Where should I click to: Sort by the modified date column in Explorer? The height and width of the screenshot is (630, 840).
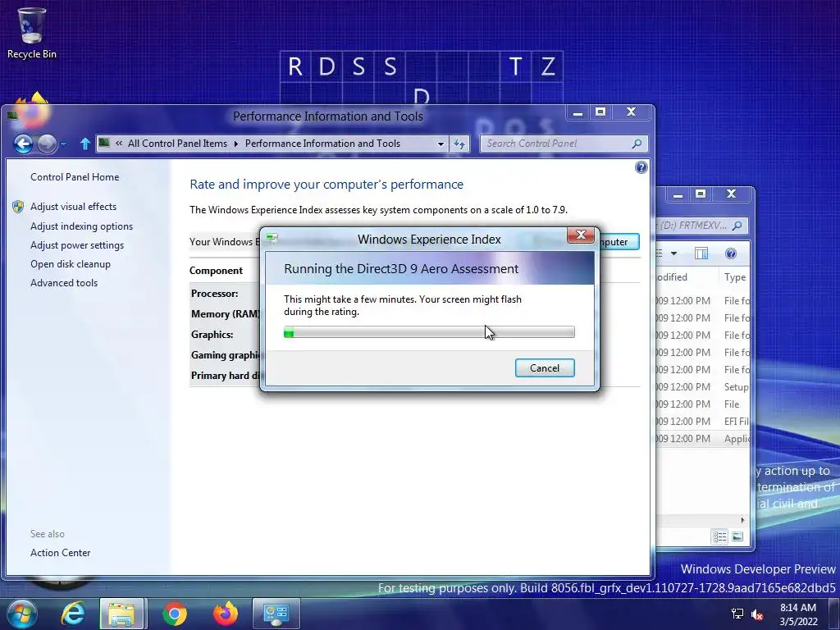coord(687,277)
